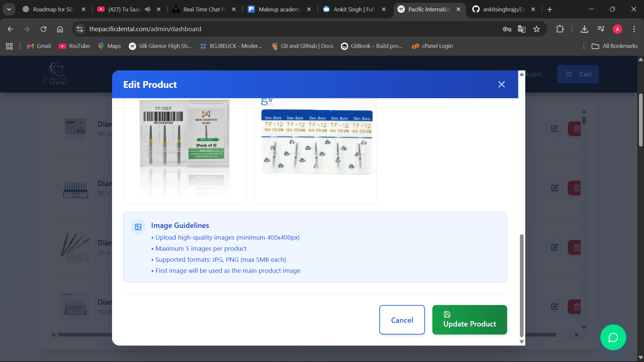This screenshot has height=362, width=644.
Task: Click the red delete icon for the third product row
Action: coord(576,247)
